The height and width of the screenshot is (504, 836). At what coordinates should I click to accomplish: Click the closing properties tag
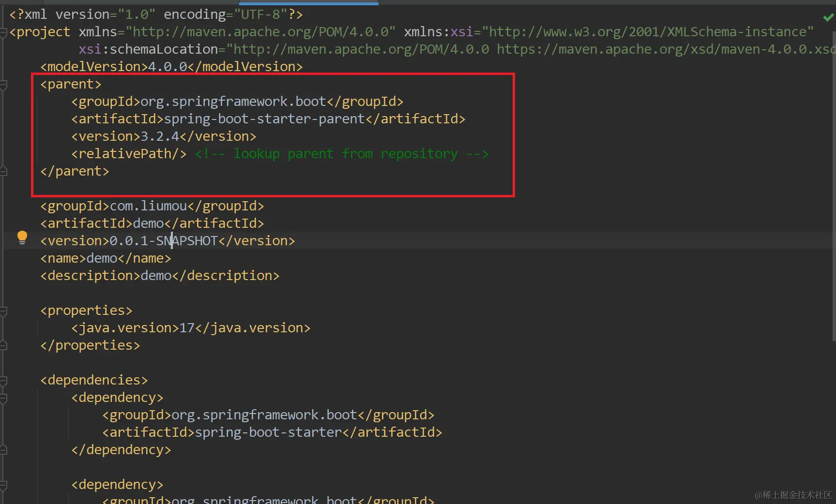click(x=90, y=345)
